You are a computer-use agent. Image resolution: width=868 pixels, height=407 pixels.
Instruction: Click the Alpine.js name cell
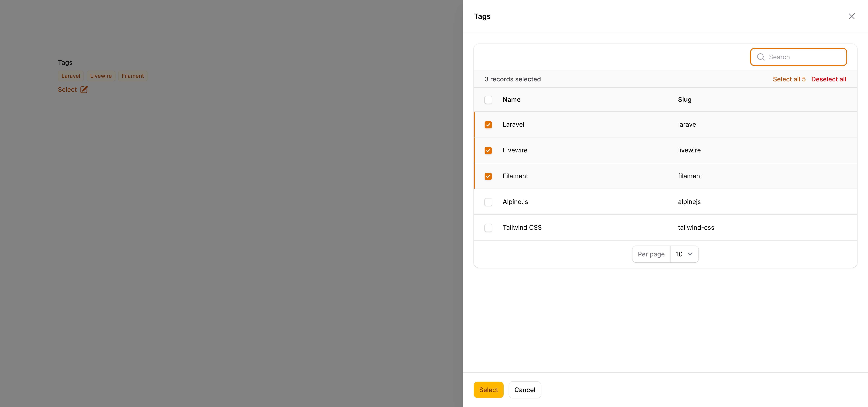tap(515, 202)
